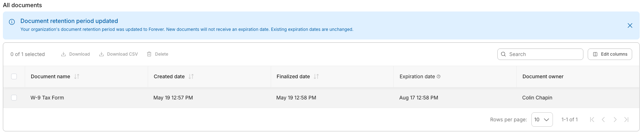The image size is (644, 140).
Task: Open the W-9 Tax Form document
Action: [47, 98]
